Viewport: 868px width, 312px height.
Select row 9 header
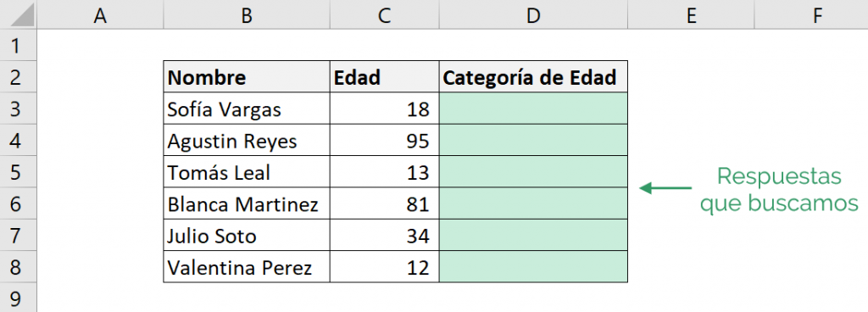pos(19,298)
